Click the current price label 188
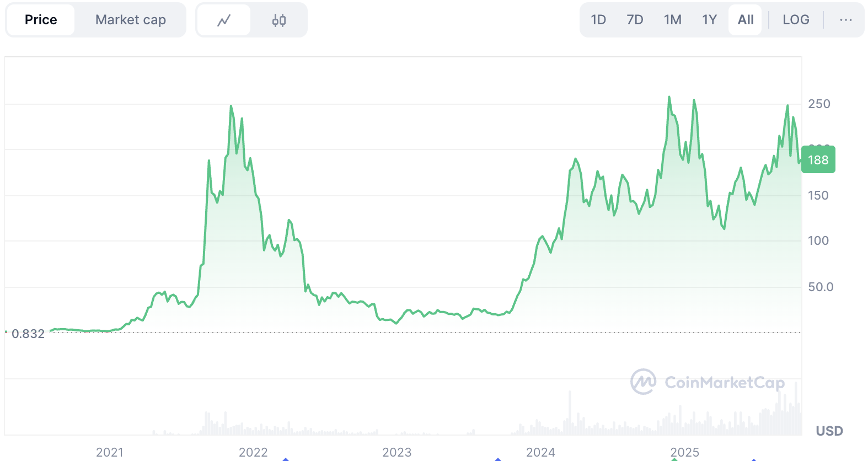 pos(818,160)
